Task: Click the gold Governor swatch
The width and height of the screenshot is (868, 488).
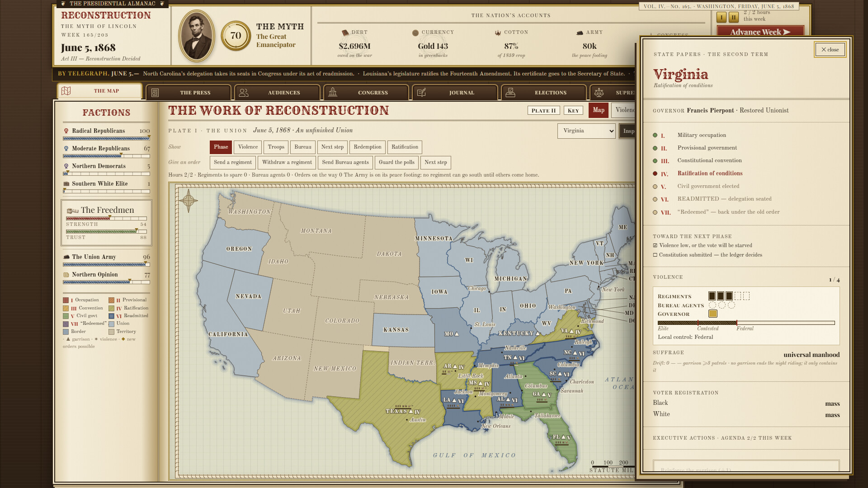Action: pyautogui.click(x=713, y=314)
